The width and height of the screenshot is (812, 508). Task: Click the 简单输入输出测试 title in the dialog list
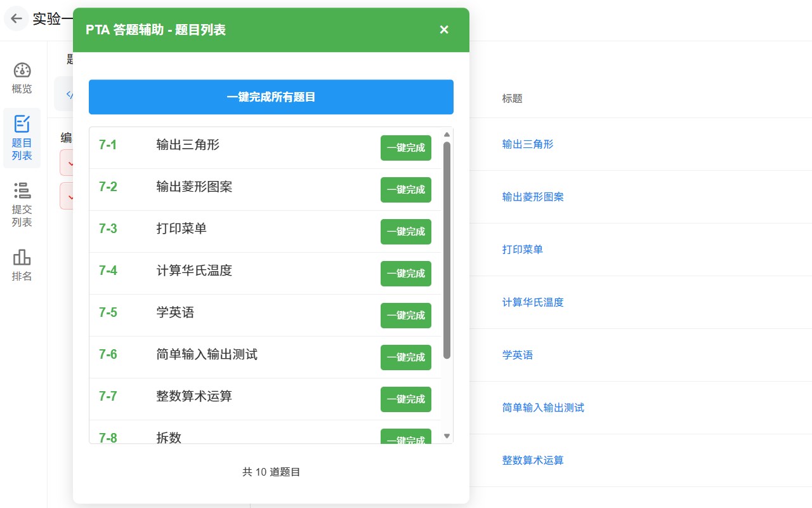(x=207, y=354)
